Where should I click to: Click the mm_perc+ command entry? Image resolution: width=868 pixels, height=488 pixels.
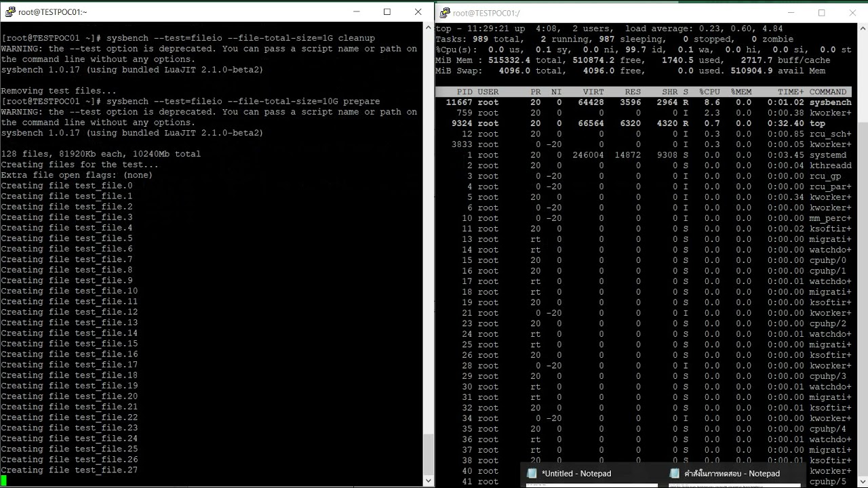[830, 218]
